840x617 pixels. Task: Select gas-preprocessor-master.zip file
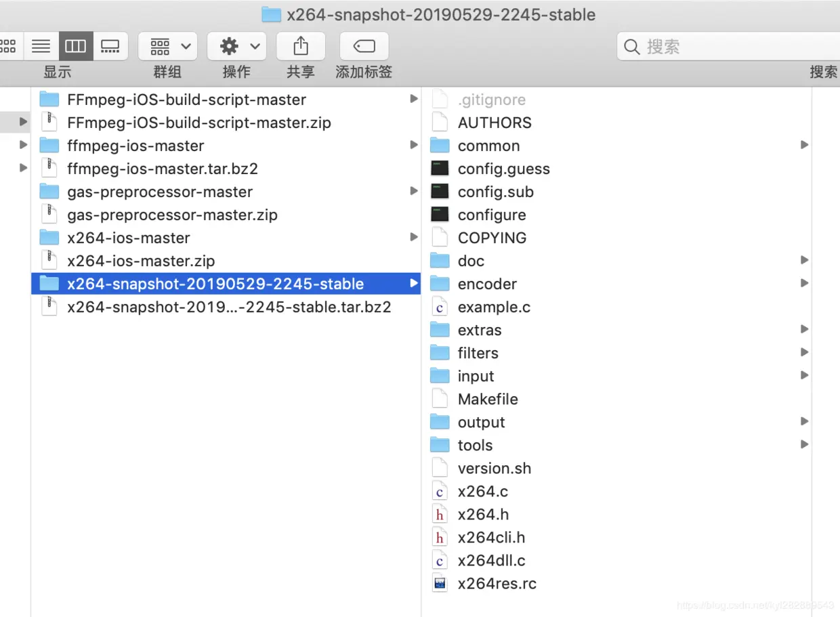[x=226, y=215]
